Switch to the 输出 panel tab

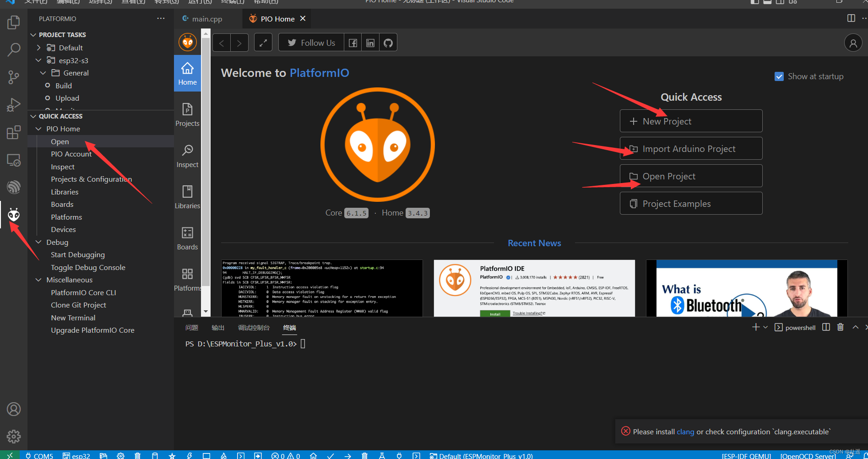coord(218,328)
